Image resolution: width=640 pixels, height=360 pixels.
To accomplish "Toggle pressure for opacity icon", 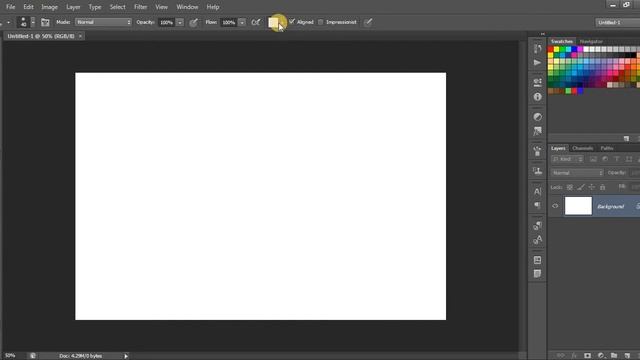I will tap(193, 22).
